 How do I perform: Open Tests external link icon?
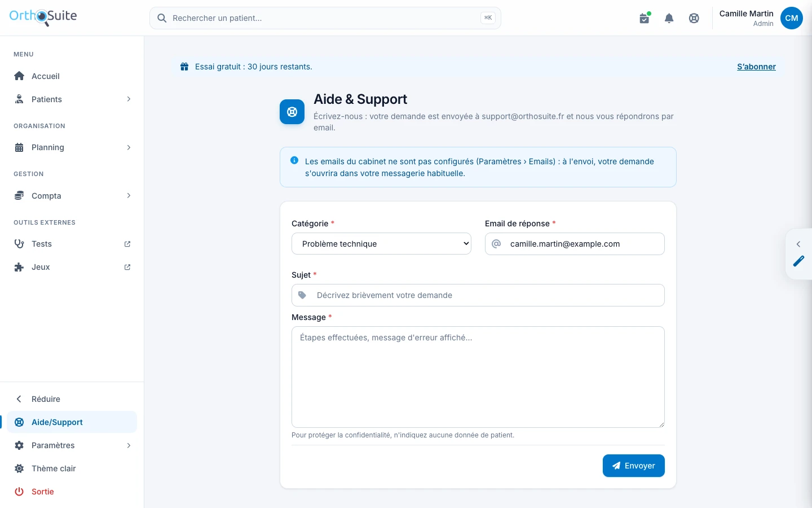point(127,244)
